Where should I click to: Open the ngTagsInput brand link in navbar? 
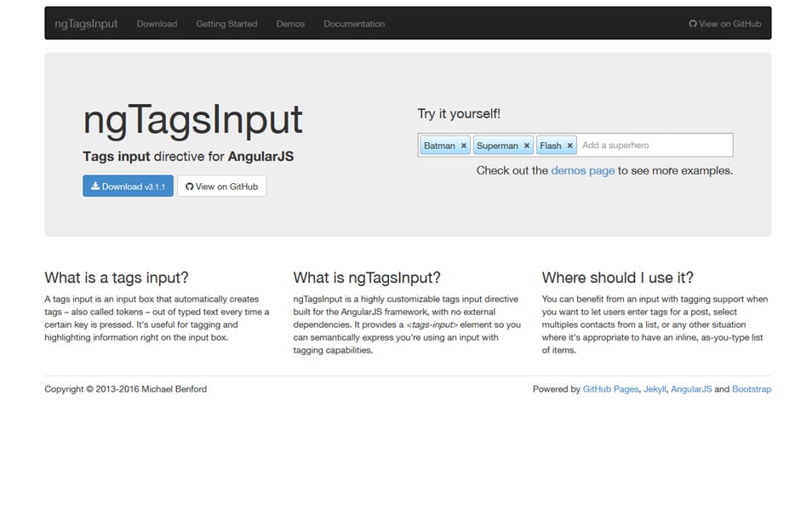point(86,23)
